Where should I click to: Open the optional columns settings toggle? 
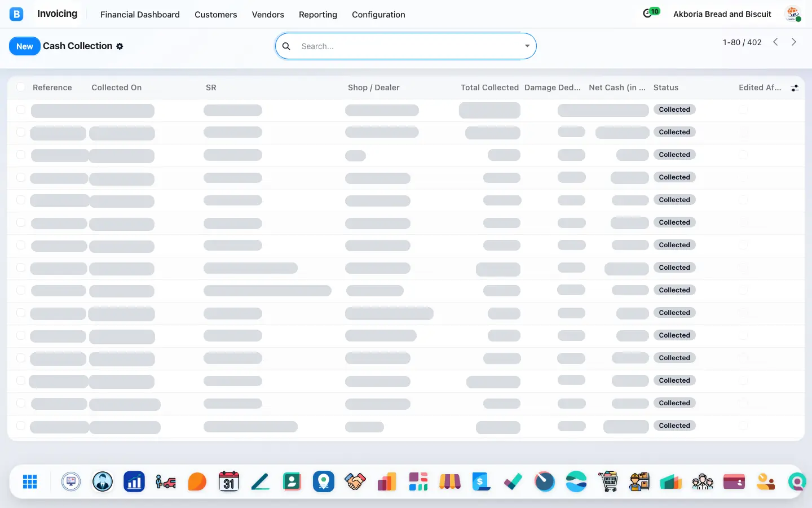795,87
